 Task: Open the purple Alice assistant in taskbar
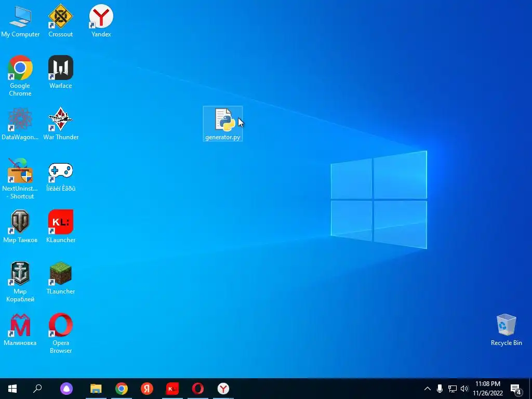pos(66,389)
